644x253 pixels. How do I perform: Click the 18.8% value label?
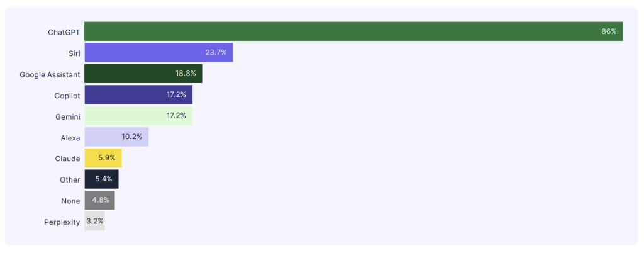[x=186, y=74]
